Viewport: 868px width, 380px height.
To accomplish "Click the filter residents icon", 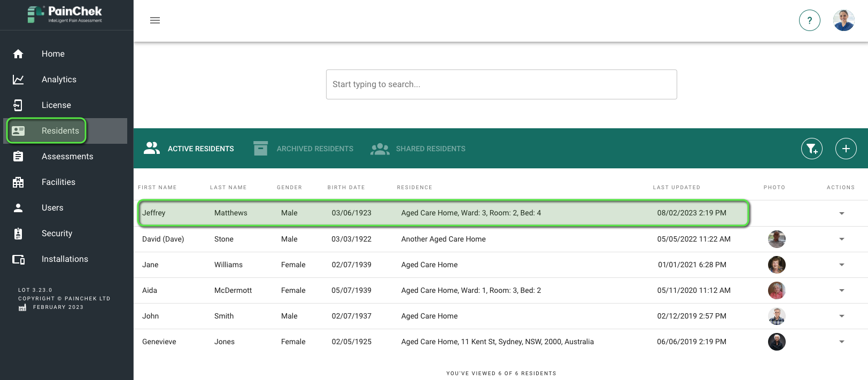I will point(812,149).
